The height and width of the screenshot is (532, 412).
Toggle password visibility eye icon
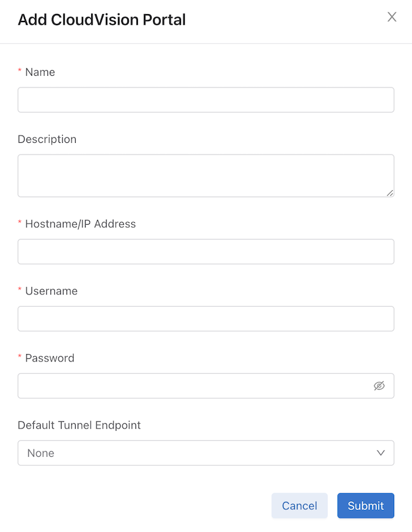[379, 386]
